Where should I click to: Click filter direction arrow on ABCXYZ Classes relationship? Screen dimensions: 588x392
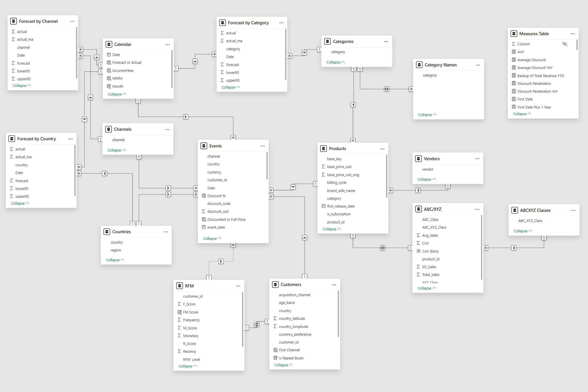tap(514, 248)
